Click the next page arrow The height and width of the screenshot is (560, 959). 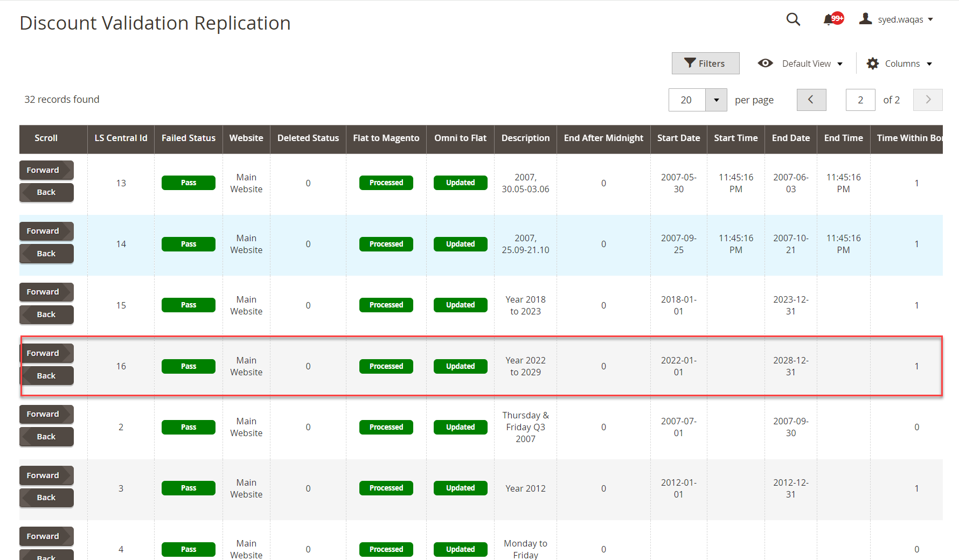click(927, 100)
